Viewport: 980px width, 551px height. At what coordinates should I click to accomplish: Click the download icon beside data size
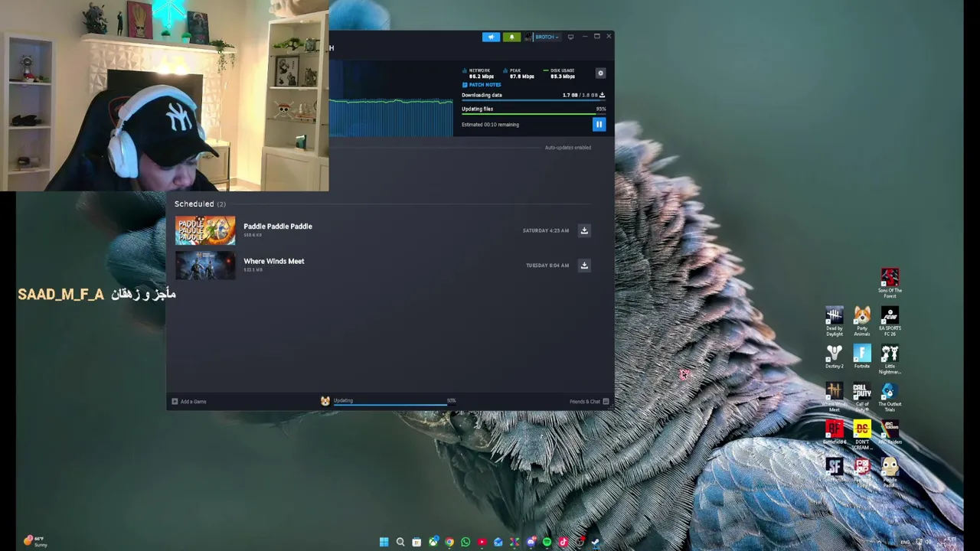click(602, 95)
